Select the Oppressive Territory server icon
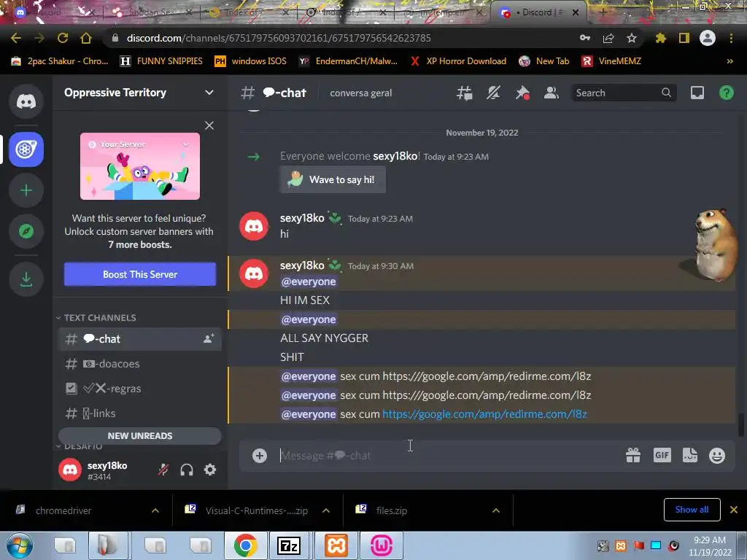The height and width of the screenshot is (560, 747). coord(26,149)
